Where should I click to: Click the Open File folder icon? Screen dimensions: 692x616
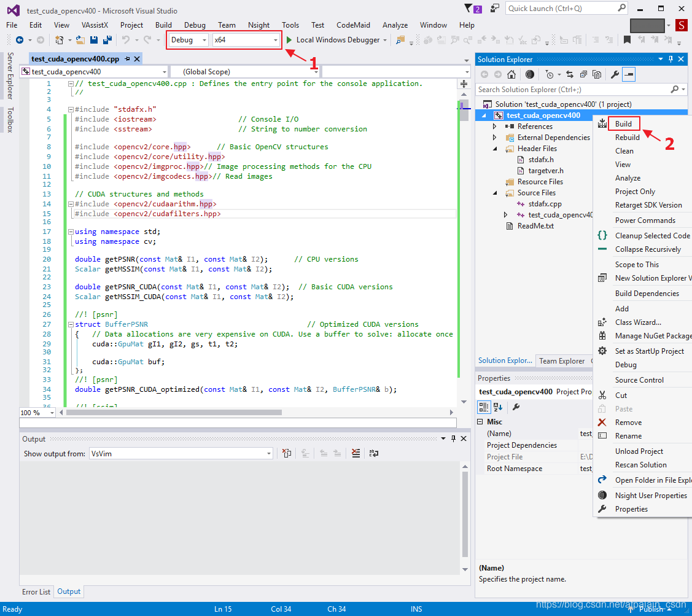click(80, 40)
